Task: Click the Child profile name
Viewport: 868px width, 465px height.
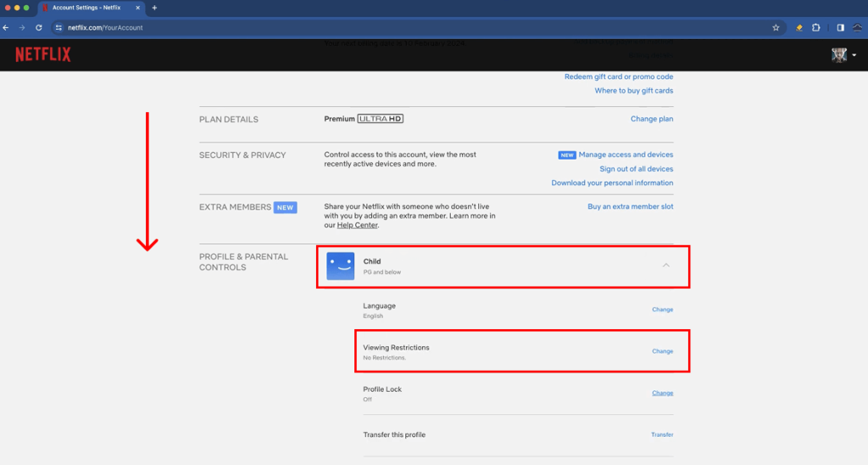Action: (372, 261)
